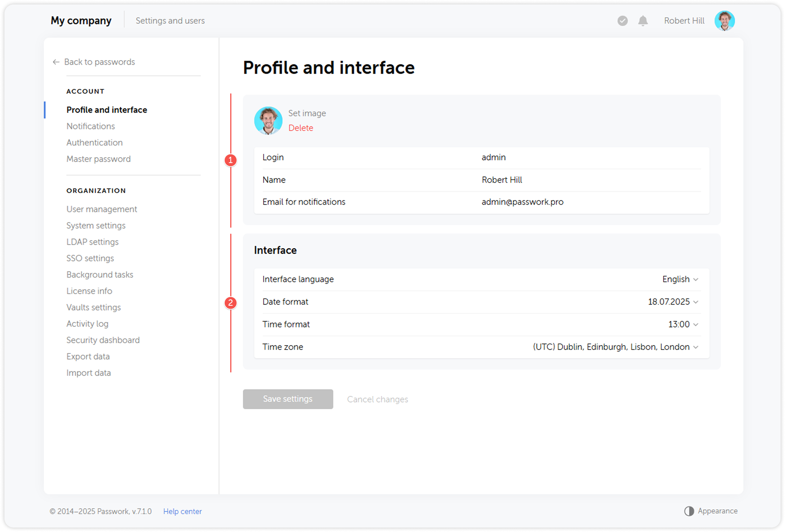The height and width of the screenshot is (532, 785).
Task: Open Settings and users section
Action: 170,21
